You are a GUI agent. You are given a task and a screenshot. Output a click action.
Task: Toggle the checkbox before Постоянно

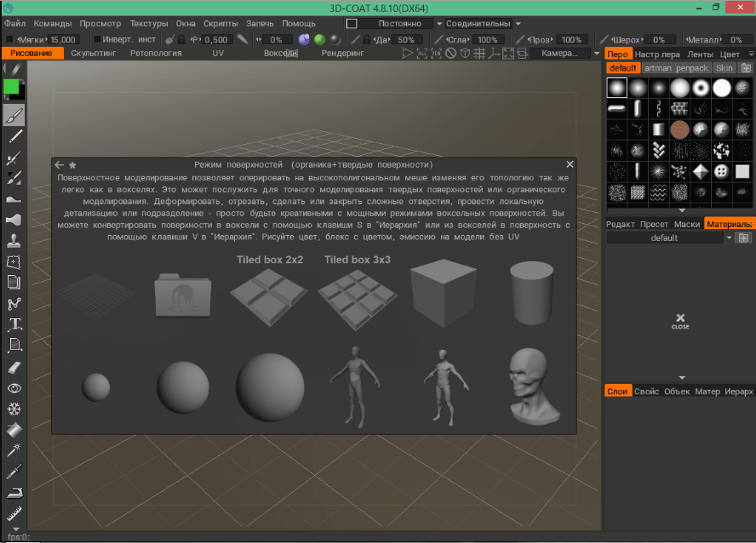[x=352, y=24]
